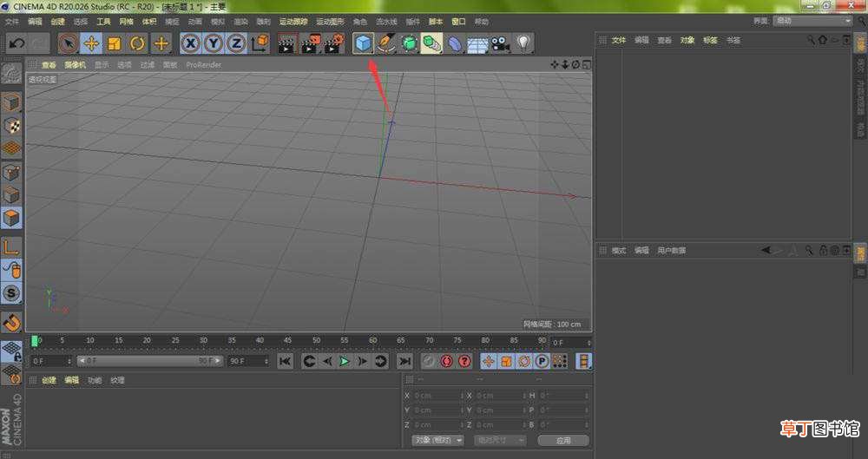Click the 应用 apply button

click(563, 440)
